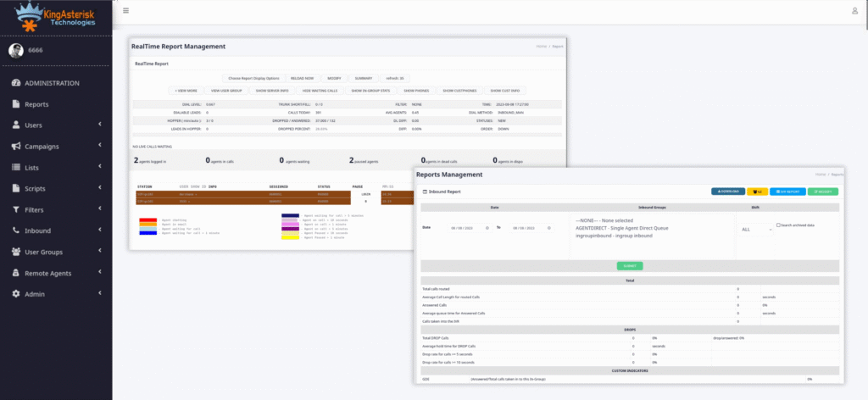Click the Remote Agents headset icon
Screen dimensions: 868x400
pos(15,273)
